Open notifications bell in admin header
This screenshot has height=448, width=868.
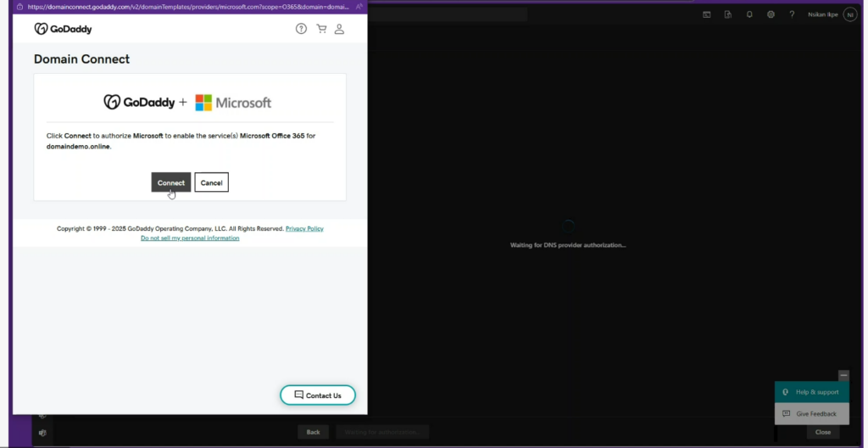pyautogui.click(x=749, y=14)
